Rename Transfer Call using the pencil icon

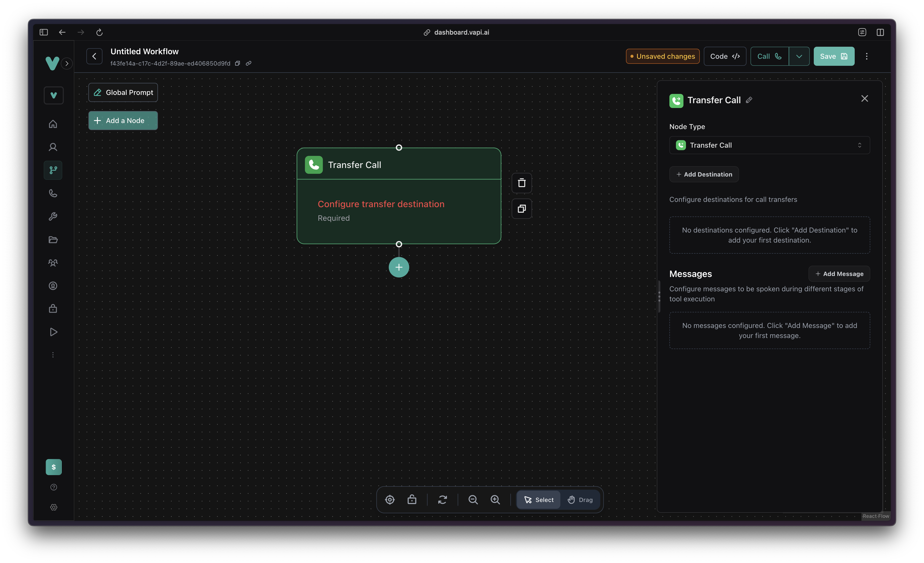pos(749,100)
